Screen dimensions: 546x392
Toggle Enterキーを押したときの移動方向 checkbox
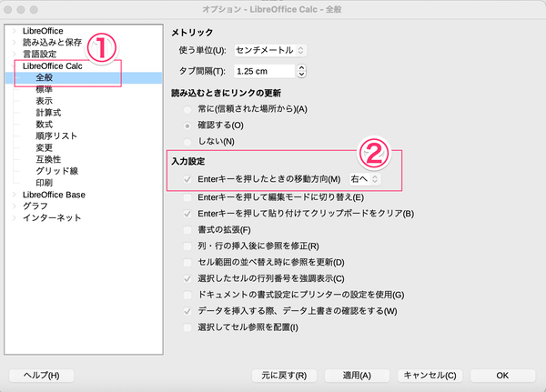click(187, 179)
